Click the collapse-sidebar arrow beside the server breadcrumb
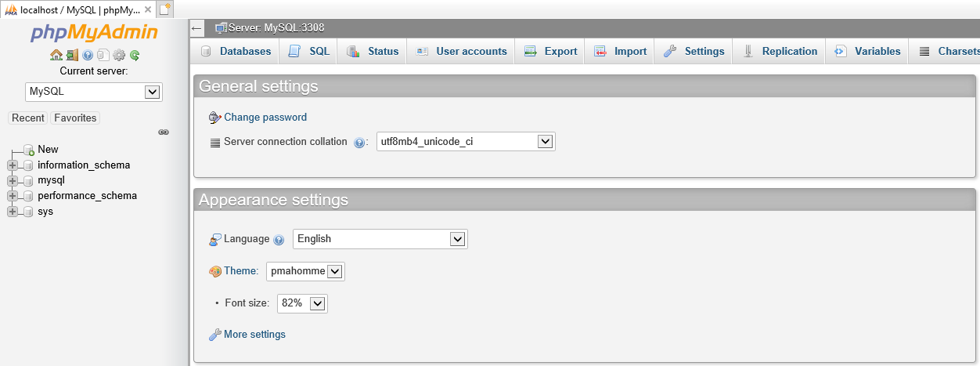This screenshot has width=980, height=366. (197, 28)
